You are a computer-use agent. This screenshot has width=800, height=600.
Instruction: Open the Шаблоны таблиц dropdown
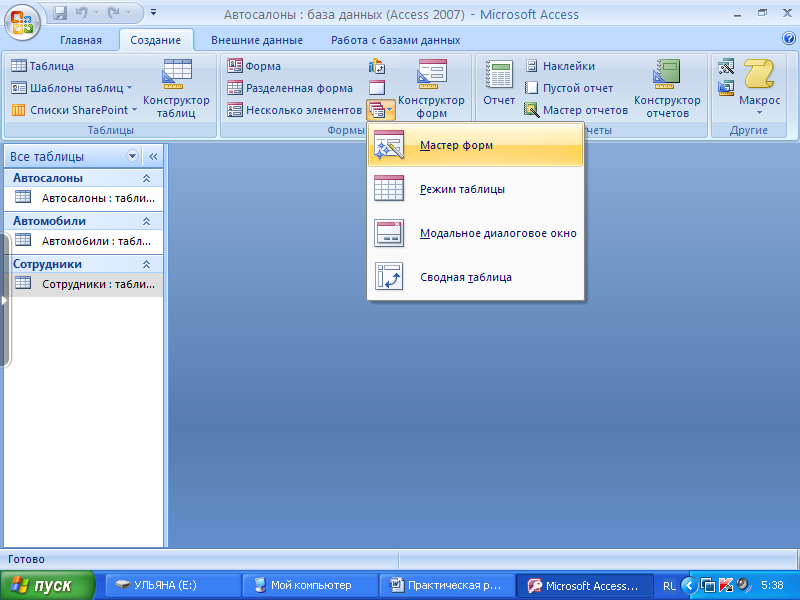click(x=72, y=88)
